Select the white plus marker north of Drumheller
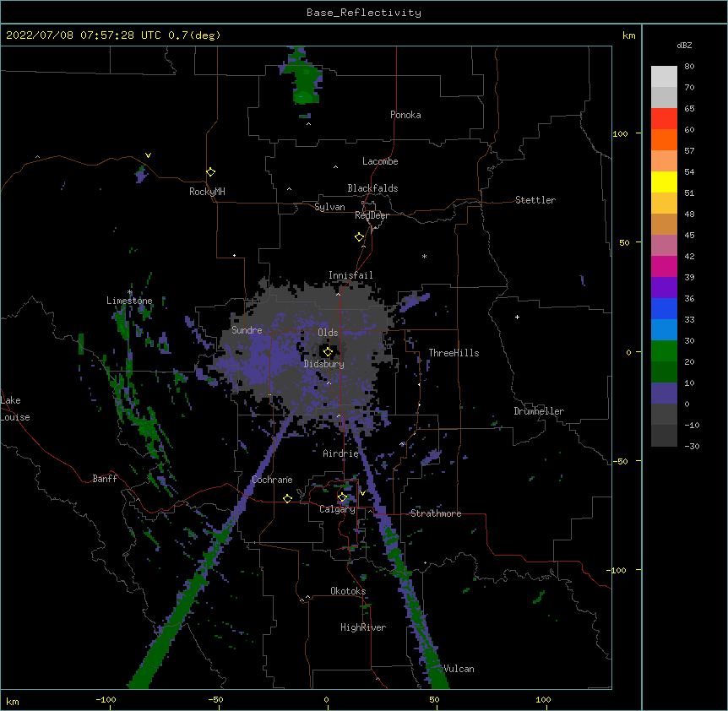Image resolution: width=728 pixels, height=711 pixels. point(517,317)
